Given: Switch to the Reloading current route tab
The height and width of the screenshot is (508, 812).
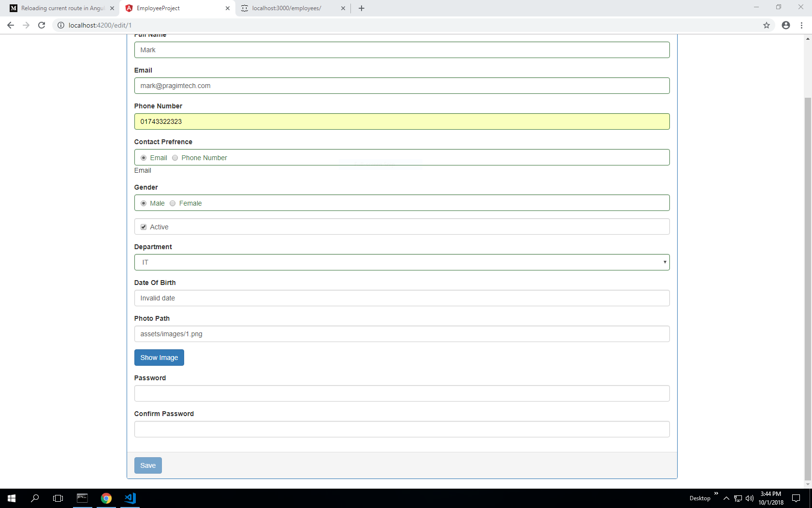Looking at the screenshot, I should 61,8.
